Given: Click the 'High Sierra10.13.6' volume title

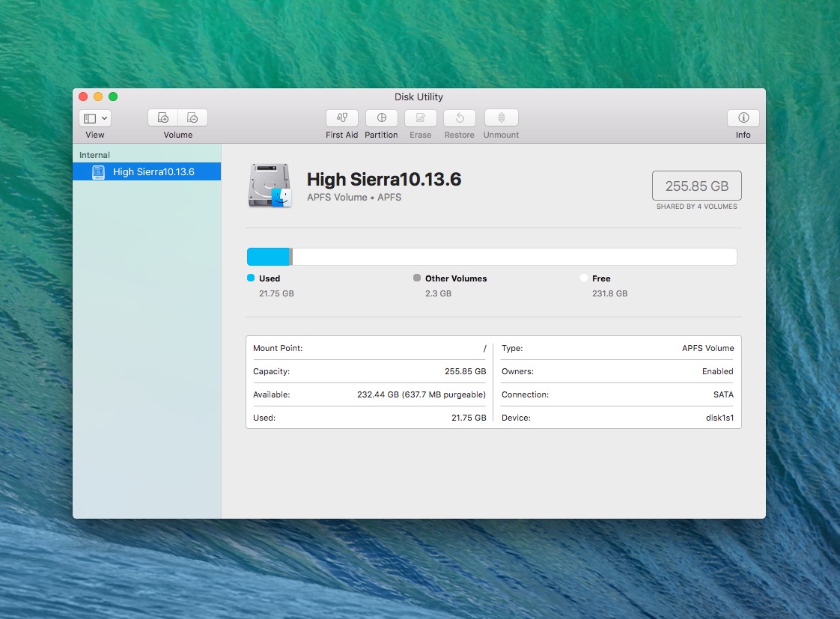Looking at the screenshot, I should 383,180.
